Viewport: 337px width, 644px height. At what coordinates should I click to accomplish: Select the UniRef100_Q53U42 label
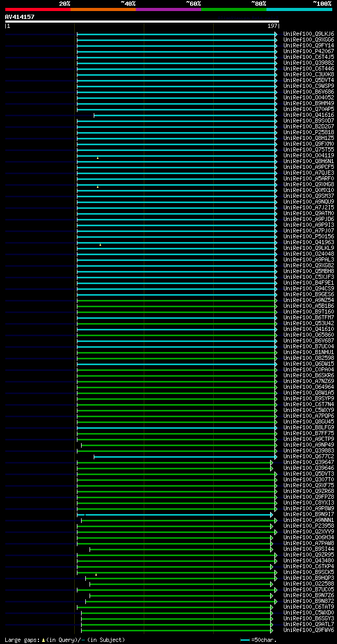pyautogui.click(x=309, y=323)
